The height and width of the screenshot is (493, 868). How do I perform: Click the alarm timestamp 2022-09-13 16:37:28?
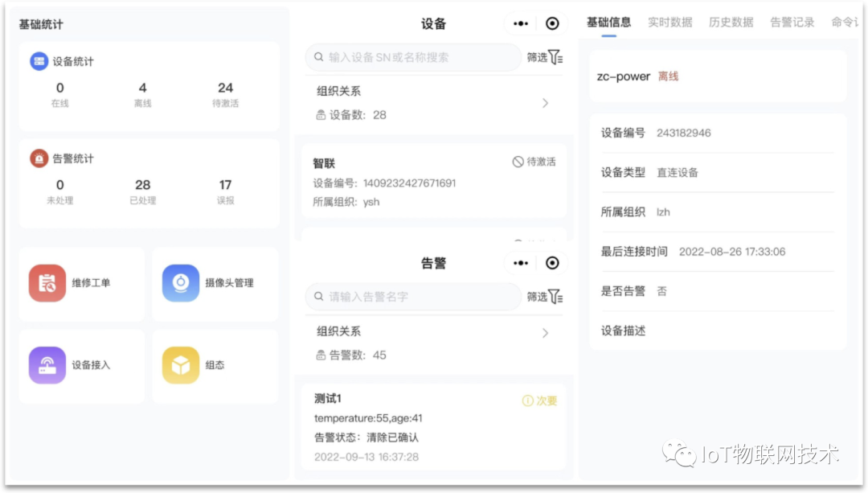[x=366, y=457]
